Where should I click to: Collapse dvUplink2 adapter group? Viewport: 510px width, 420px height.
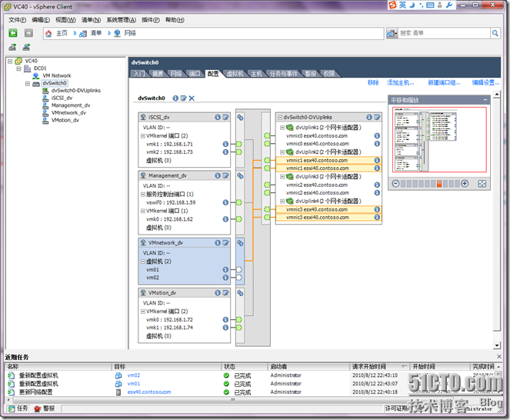(282, 152)
